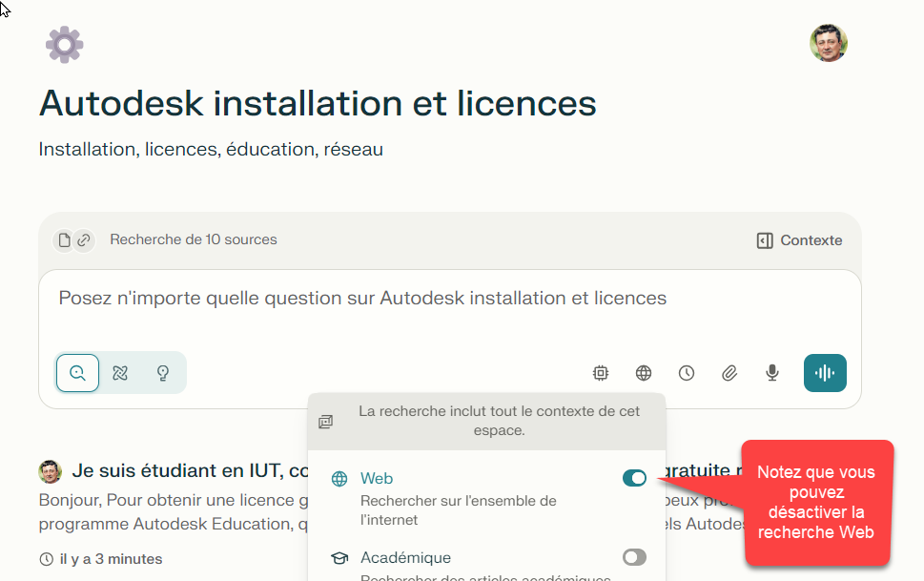This screenshot has height=581, width=924.
Task: Click the Académique option label
Action: [405, 557]
